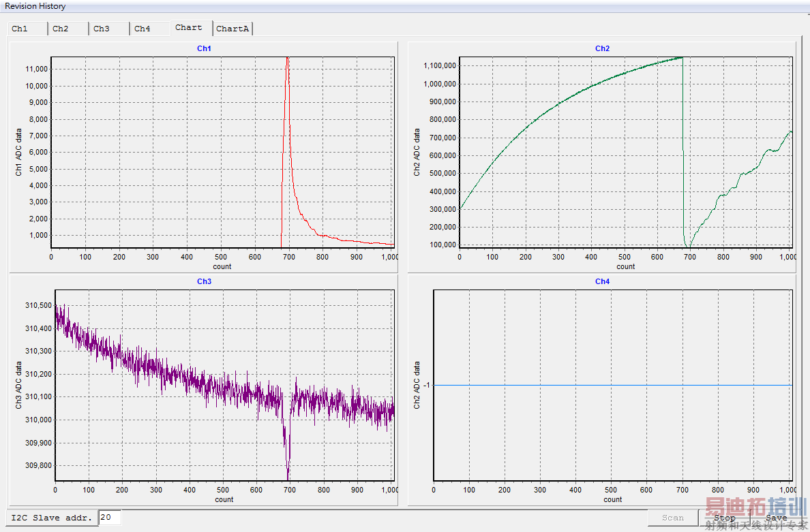Screen dimensions: 810x532
Task: Click the Ch2 chart title
Action: coord(602,48)
